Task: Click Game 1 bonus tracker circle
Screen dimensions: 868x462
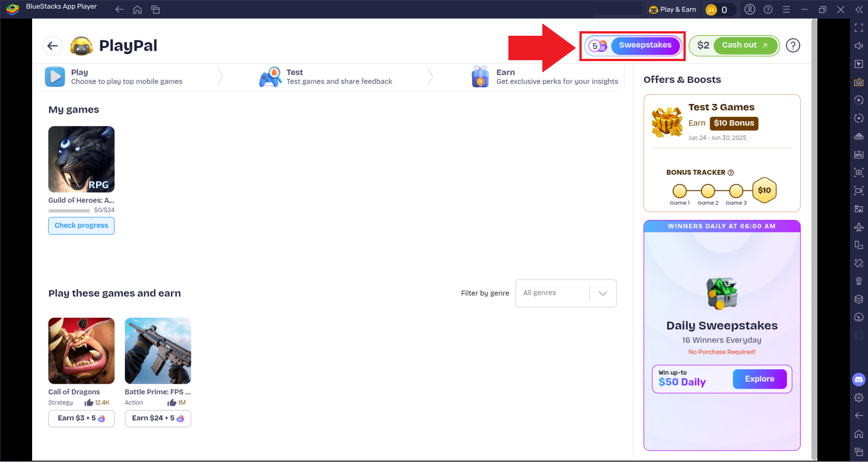Action: pyautogui.click(x=679, y=191)
